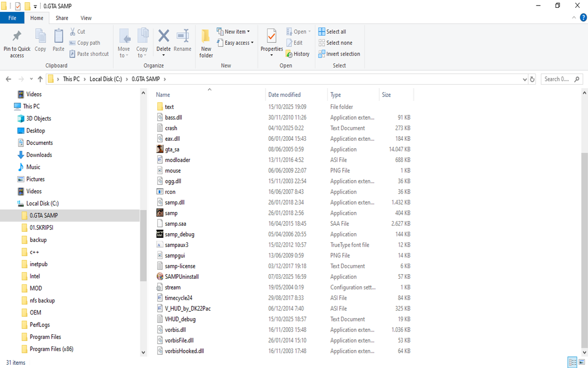Switch to the View ribbon tab
Screen dimensions: 588x368
click(86, 18)
